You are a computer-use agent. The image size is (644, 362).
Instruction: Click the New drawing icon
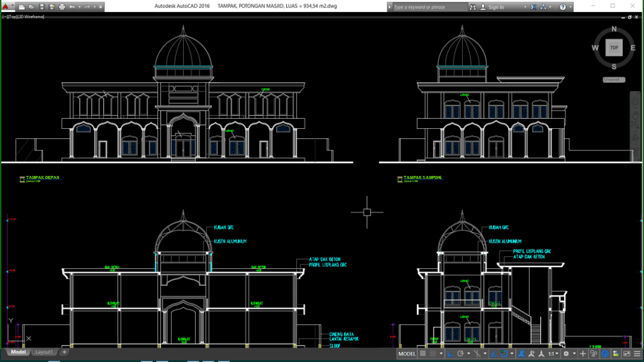click(x=21, y=7)
